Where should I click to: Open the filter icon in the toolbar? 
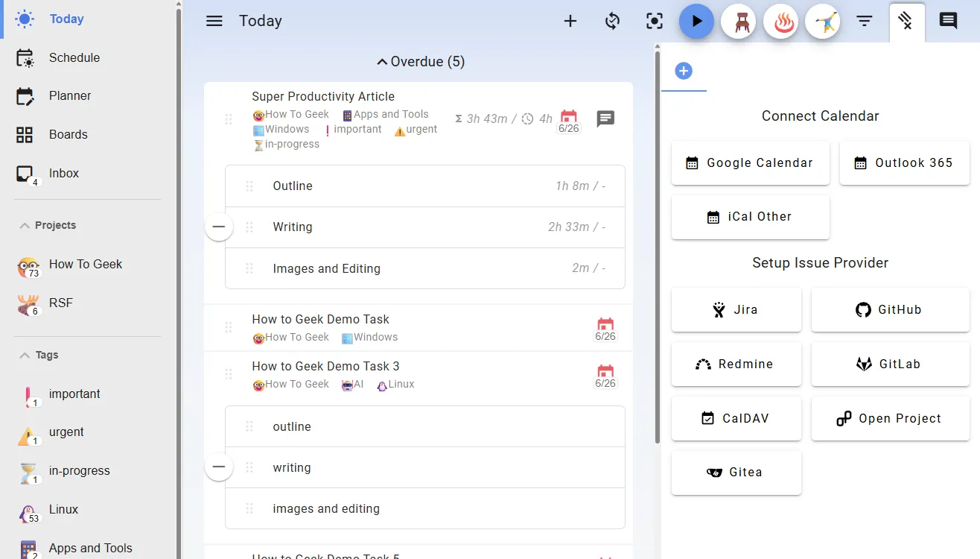point(864,21)
